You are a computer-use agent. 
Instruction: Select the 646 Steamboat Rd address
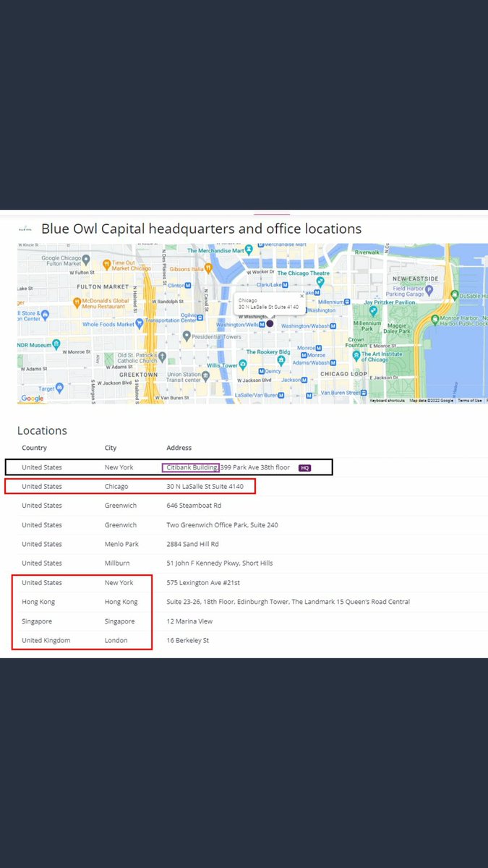pos(194,506)
